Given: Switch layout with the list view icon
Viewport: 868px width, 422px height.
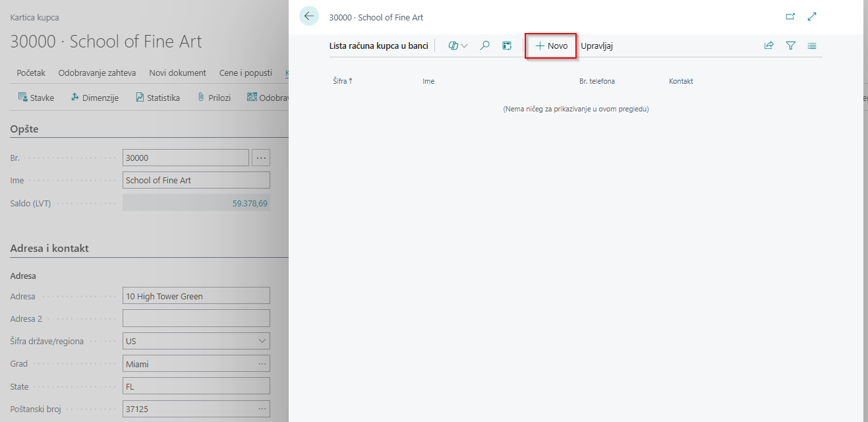Looking at the screenshot, I should click(812, 46).
